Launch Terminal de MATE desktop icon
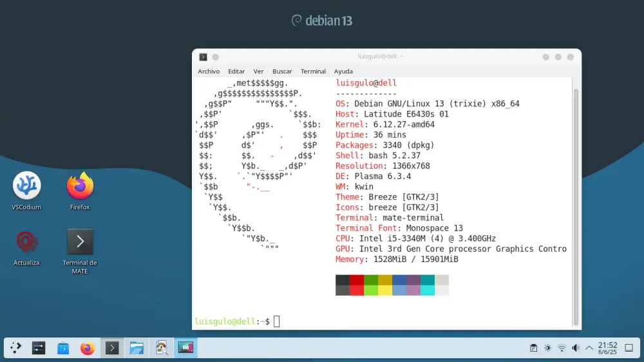The height and width of the screenshot is (362, 644). (80, 242)
